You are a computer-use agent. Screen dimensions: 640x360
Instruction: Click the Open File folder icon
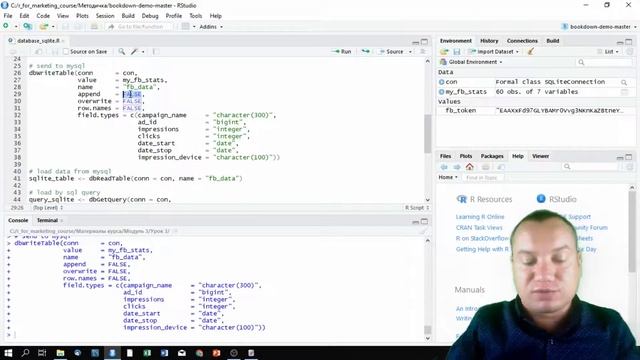43,27
